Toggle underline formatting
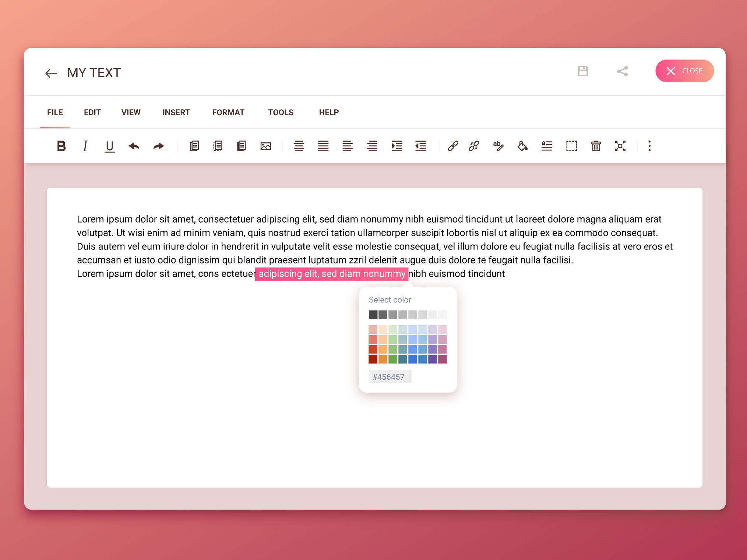 [109, 146]
